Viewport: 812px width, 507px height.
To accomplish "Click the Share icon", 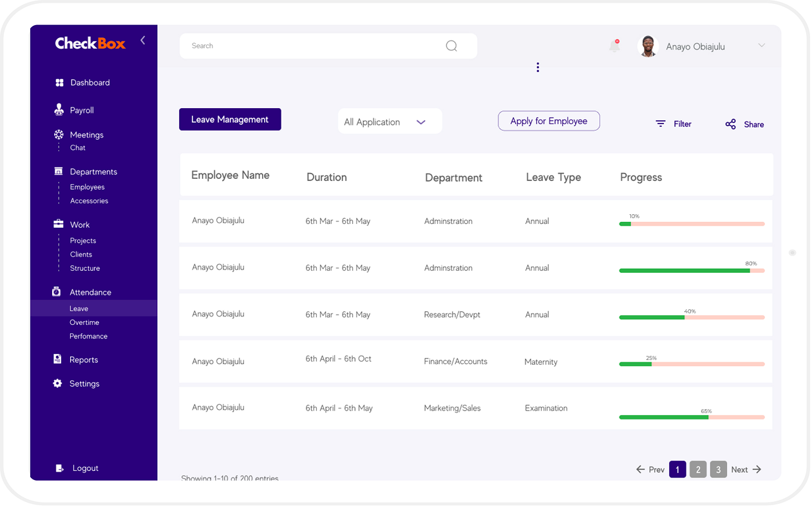I will (730, 124).
